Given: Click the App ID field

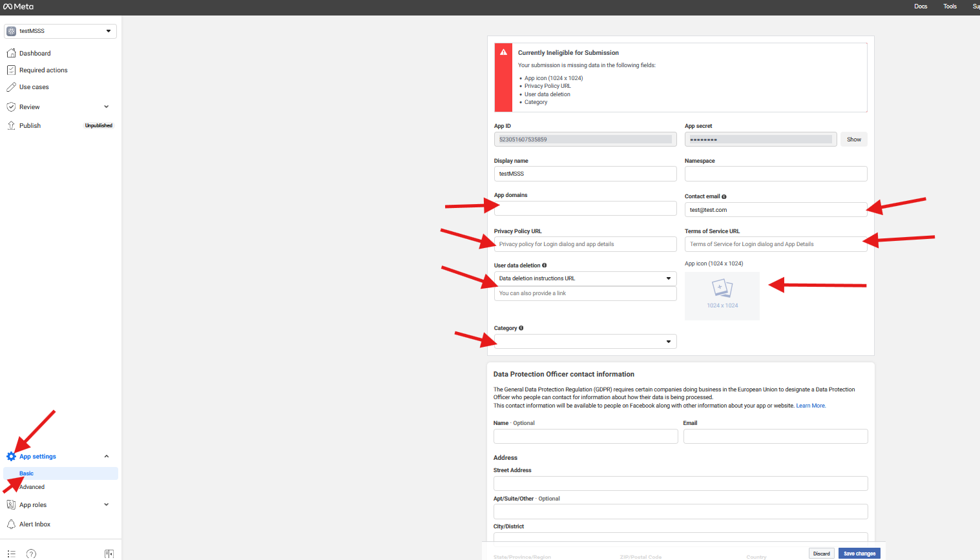Looking at the screenshot, I should 585,140.
